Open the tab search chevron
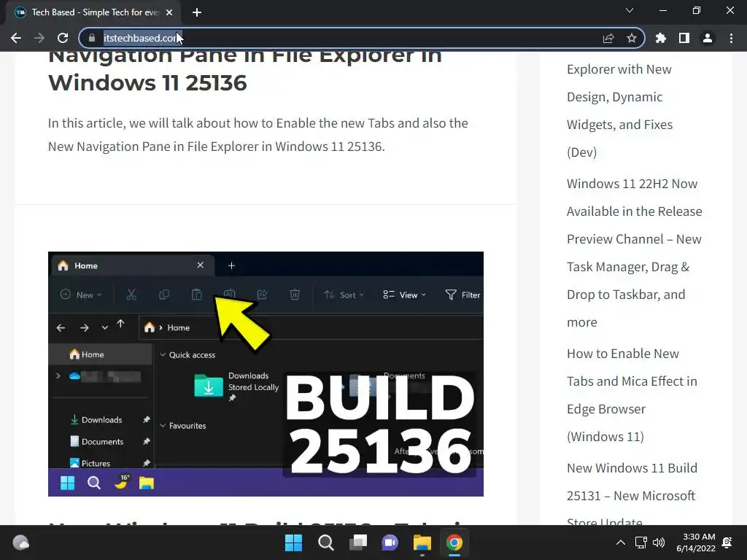The width and height of the screenshot is (747, 560). (630, 10)
